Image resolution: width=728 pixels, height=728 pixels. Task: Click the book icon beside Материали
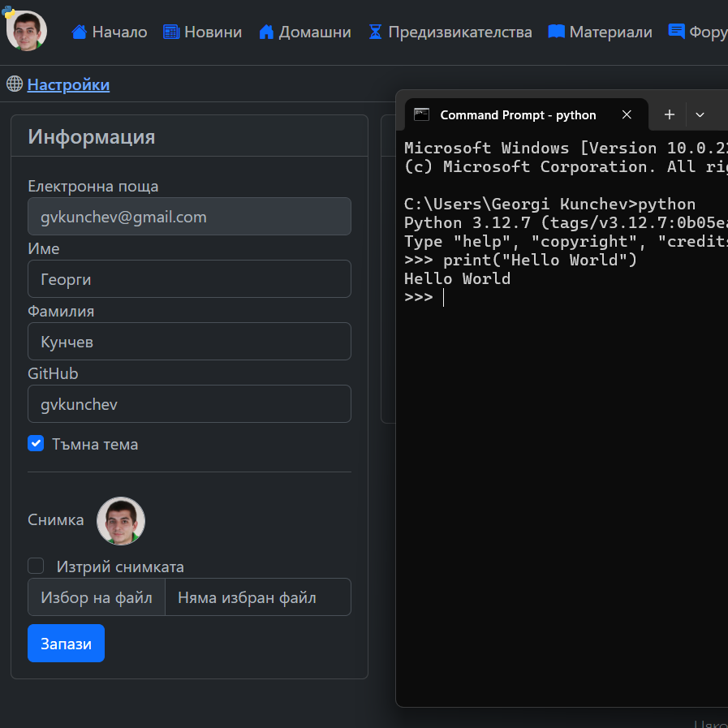coord(556,32)
